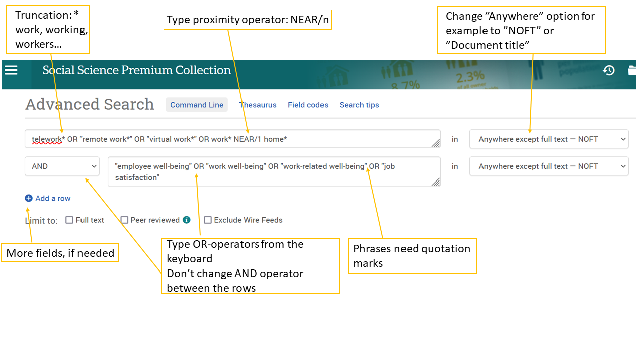Check Exclude Wire Feeds option

[x=208, y=220]
